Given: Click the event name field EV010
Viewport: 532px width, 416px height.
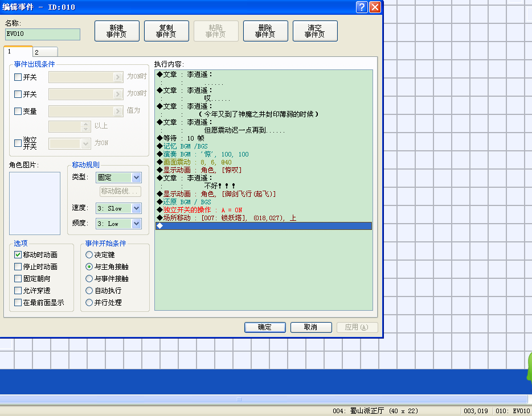Looking at the screenshot, I should (x=43, y=34).
